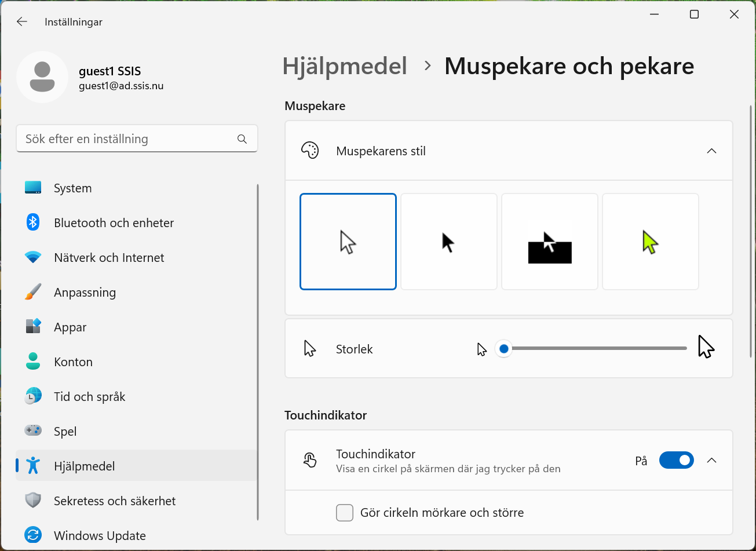Select the white mouse pointer style

(348, 242)
